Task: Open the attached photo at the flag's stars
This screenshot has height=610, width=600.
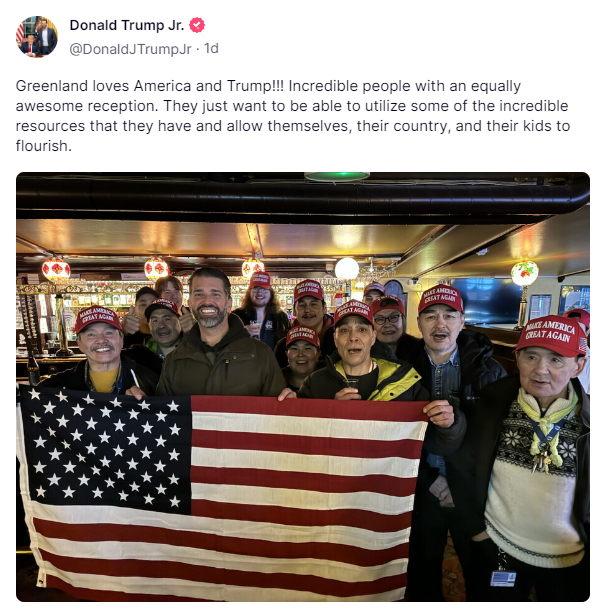Action: pyautogui.click(x=104, y=449)
